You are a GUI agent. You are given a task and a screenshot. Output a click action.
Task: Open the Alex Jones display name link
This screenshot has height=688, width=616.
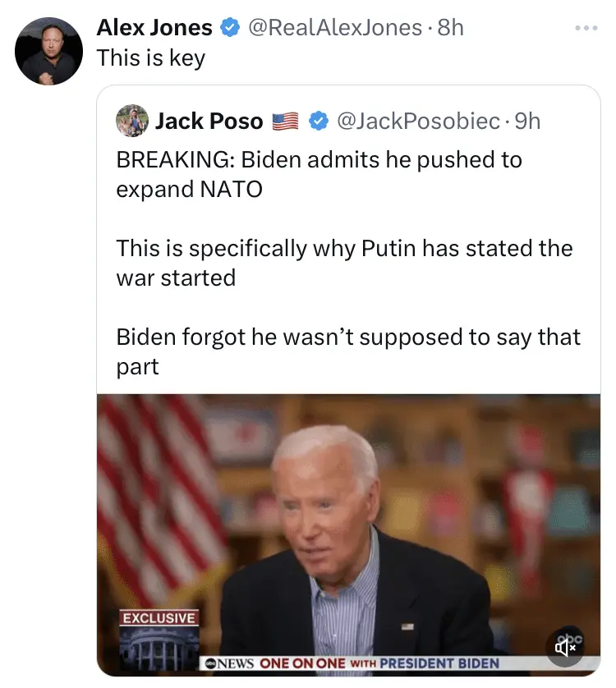click(x=154, y=28)
